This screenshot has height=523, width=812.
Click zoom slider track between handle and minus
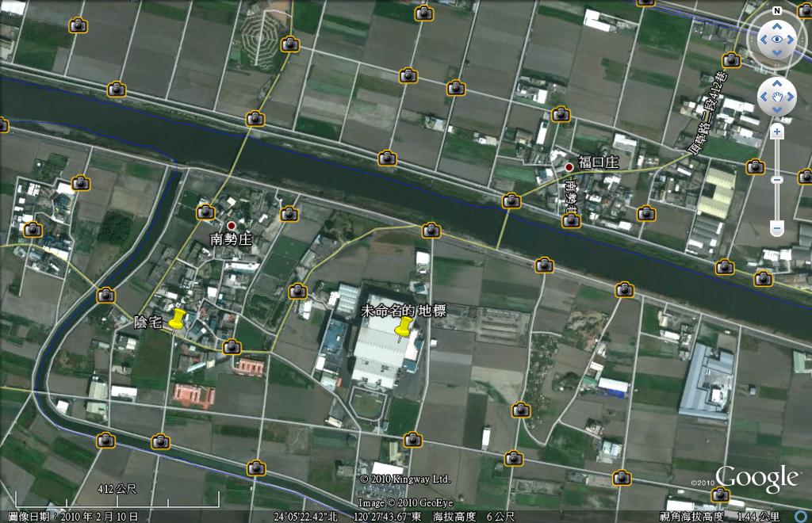777,203
